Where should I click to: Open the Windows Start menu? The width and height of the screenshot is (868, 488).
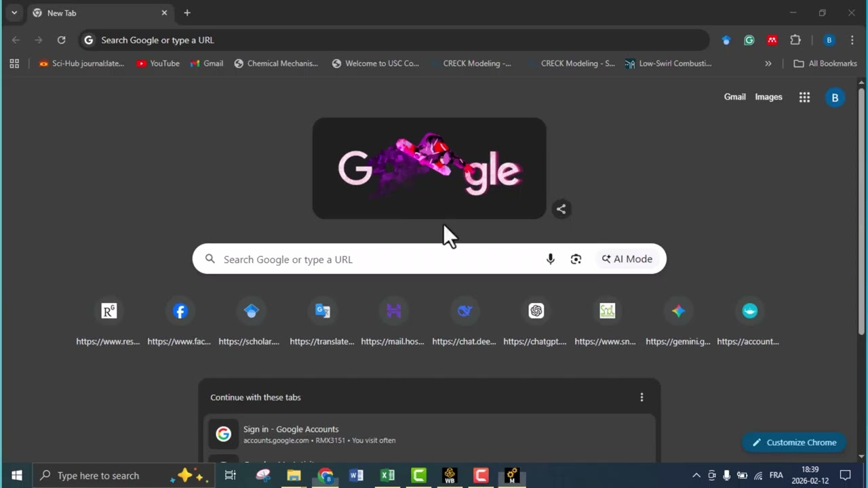pos(16,475)
